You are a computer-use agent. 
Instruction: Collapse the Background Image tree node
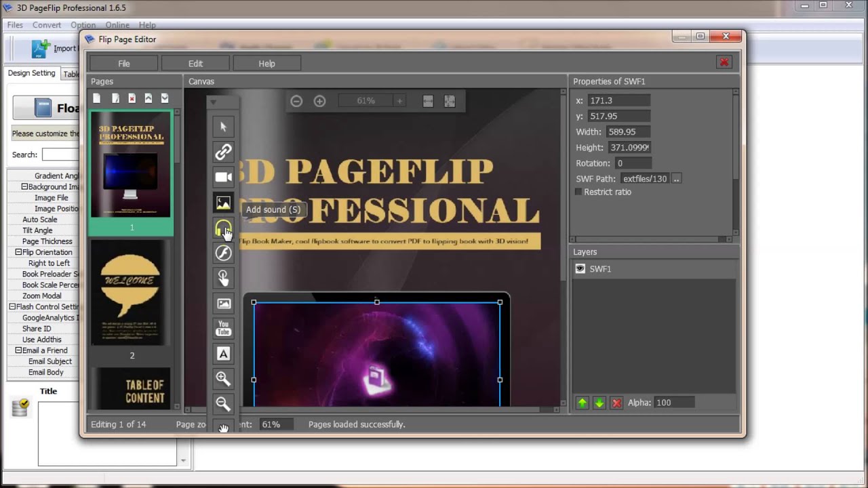coord(24,187)
